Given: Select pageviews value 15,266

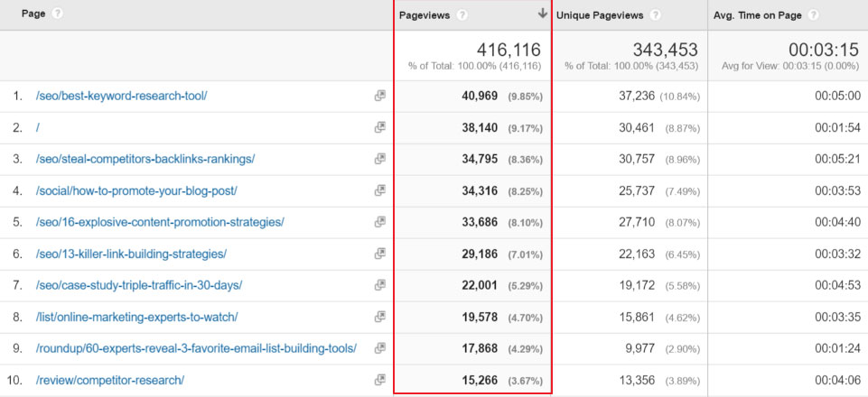Looking at the screenshot, I should 480,380.
